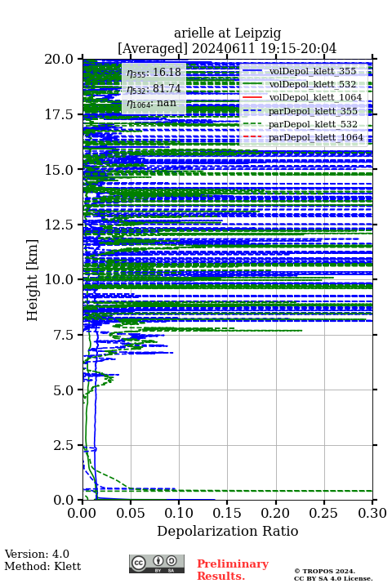Click the Depolarization Ratio axis label

228,531
